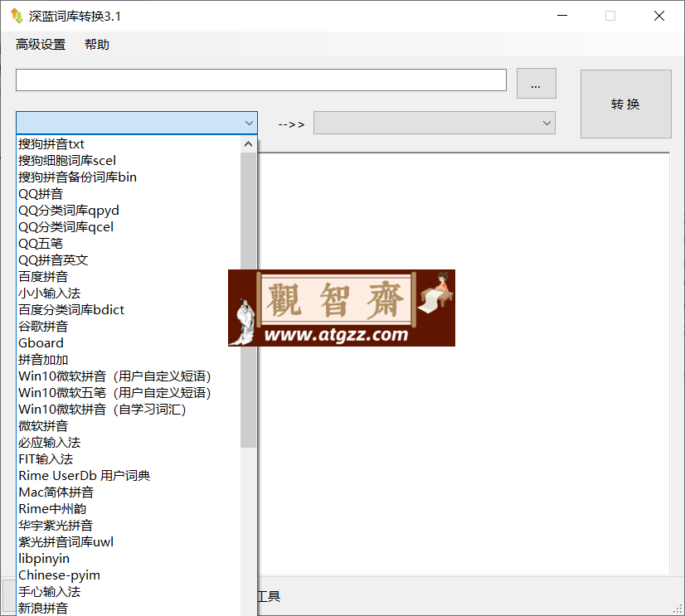Image resolution: width=685 pixels, height=616 pixels.
Task: Choose QQ分类词库qcel option
Action: pyautogui.click(x=129, y=226)
